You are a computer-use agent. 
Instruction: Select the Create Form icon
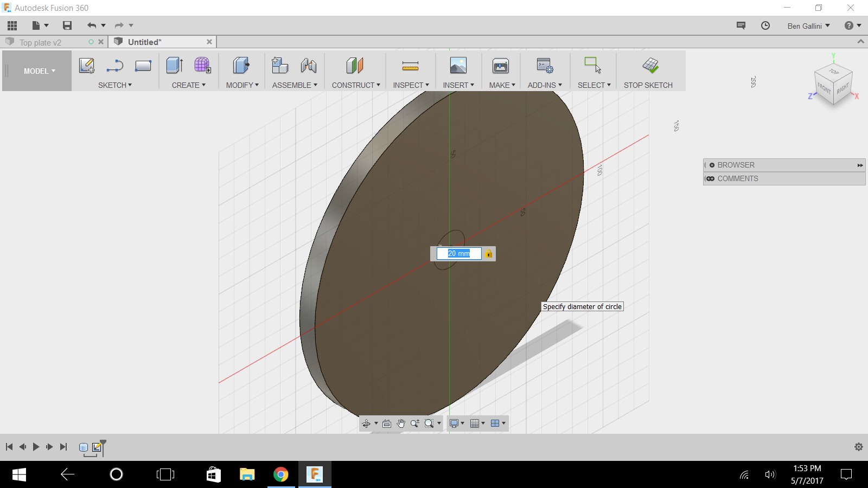(x=203, y=66)
